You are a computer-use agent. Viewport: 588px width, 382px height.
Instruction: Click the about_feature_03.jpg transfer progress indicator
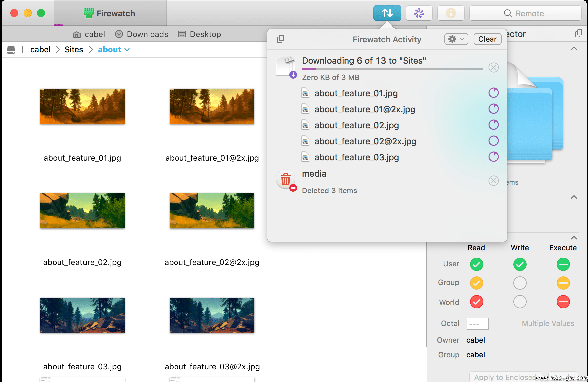[494, 157]
